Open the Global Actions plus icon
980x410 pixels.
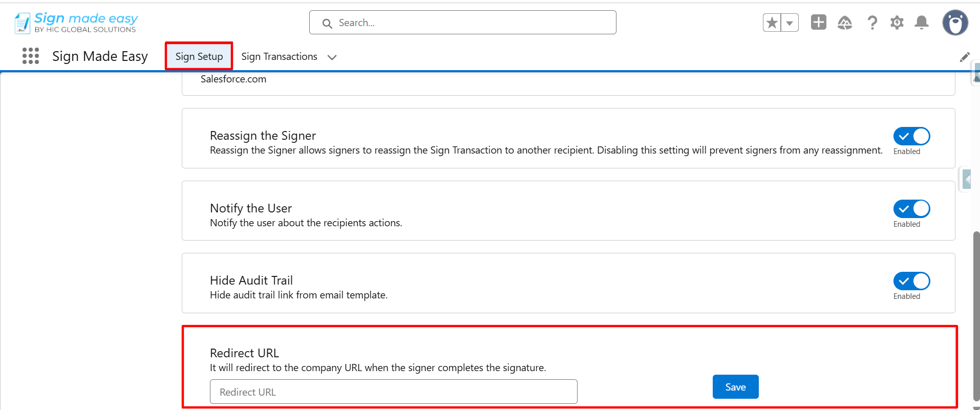[818, 23]
